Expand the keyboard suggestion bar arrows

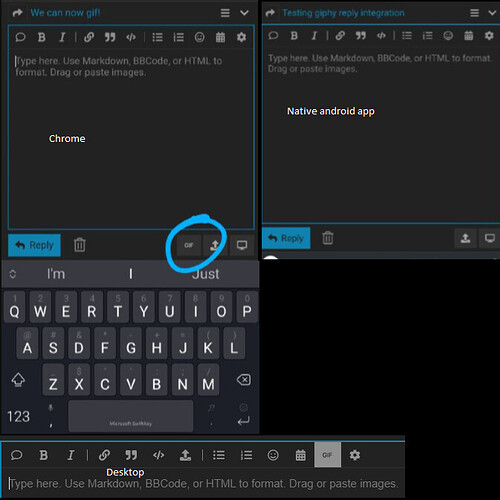click(13, 274)
